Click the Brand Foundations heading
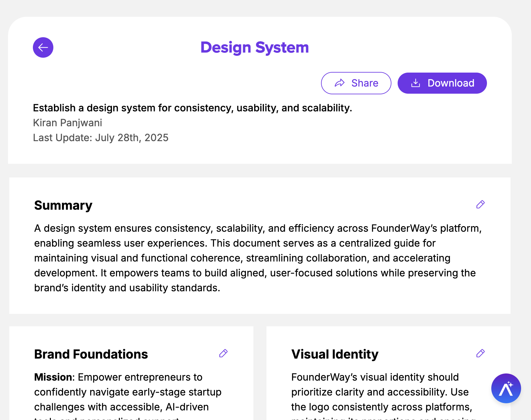The height and width of the screenshot is (420, 531). [x=91, y=354]
